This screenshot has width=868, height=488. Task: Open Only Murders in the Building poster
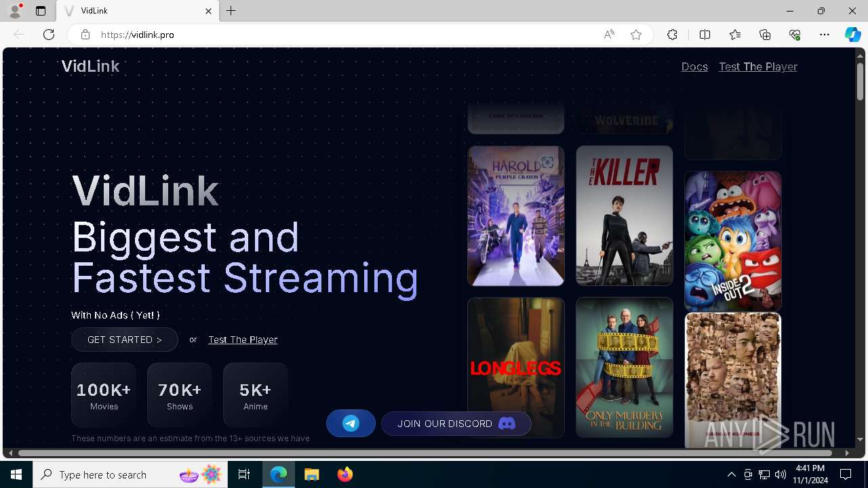(x=625, y=367)
